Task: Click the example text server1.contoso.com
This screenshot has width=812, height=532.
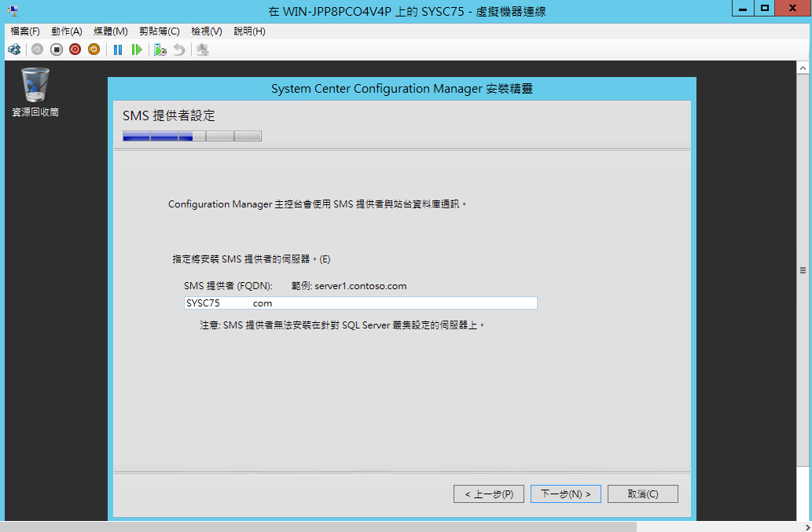Action: tap(361, 286)
